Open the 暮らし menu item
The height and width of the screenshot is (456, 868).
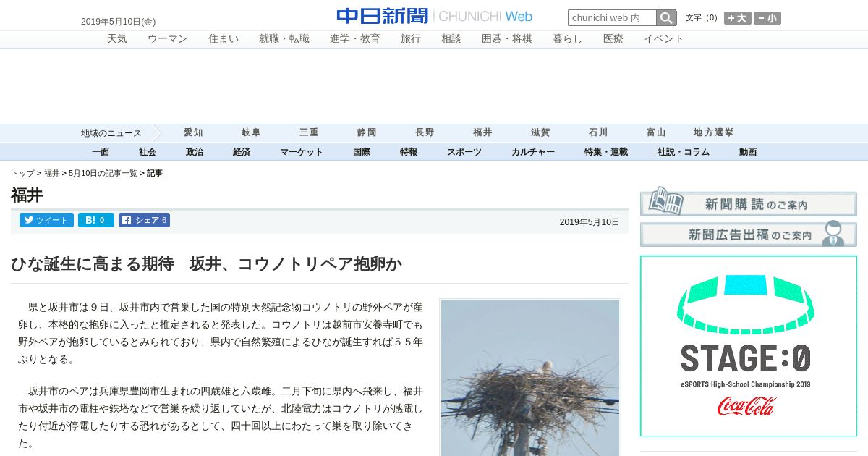(568, 39)
